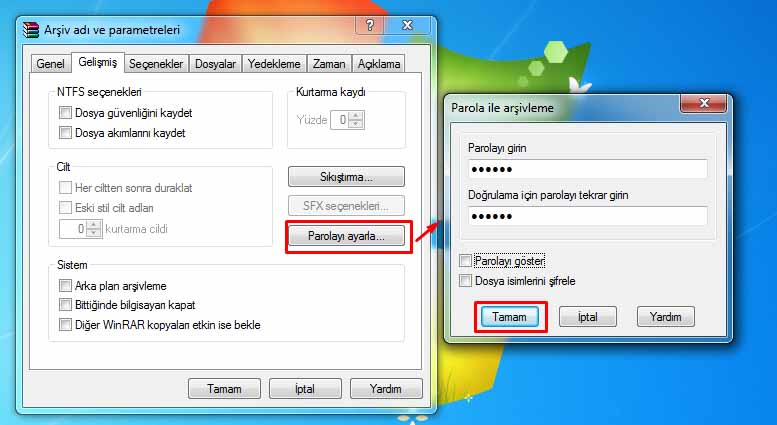Open Sıkıştırma settings button
The height and width of the screenshot is (425, 777).
346,177
